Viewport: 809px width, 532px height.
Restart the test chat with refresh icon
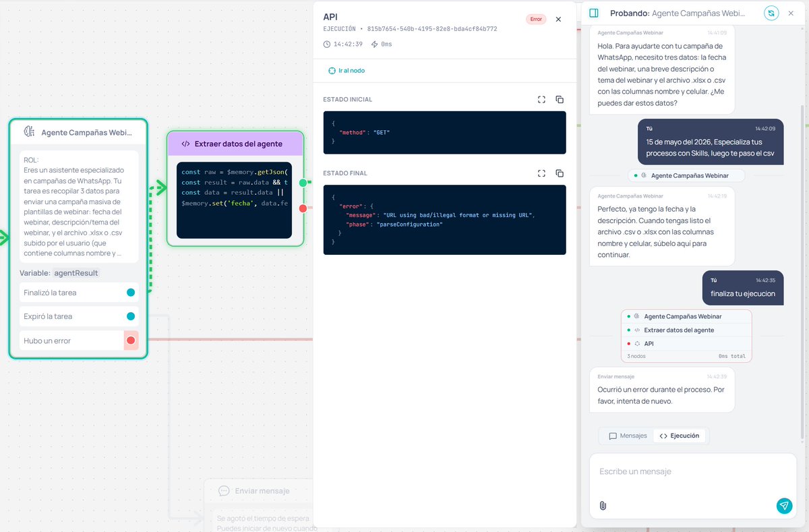(x=771, y=13)
